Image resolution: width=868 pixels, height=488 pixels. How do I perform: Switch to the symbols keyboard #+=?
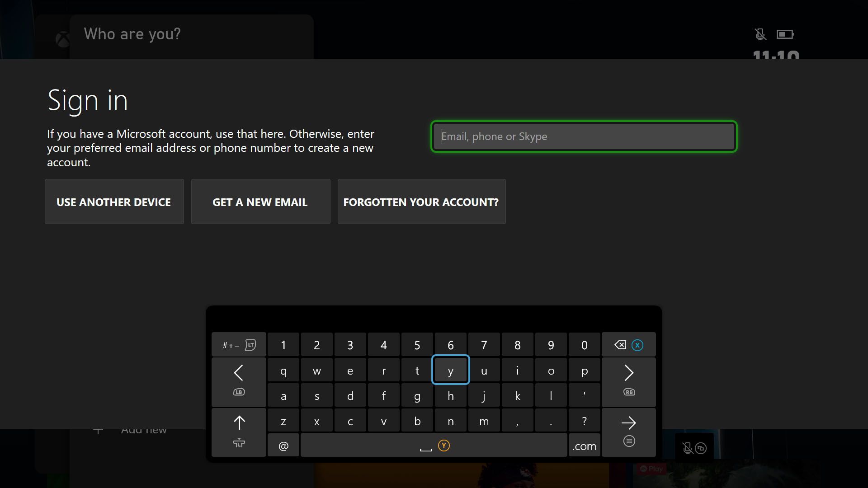(x=239, y=345)
